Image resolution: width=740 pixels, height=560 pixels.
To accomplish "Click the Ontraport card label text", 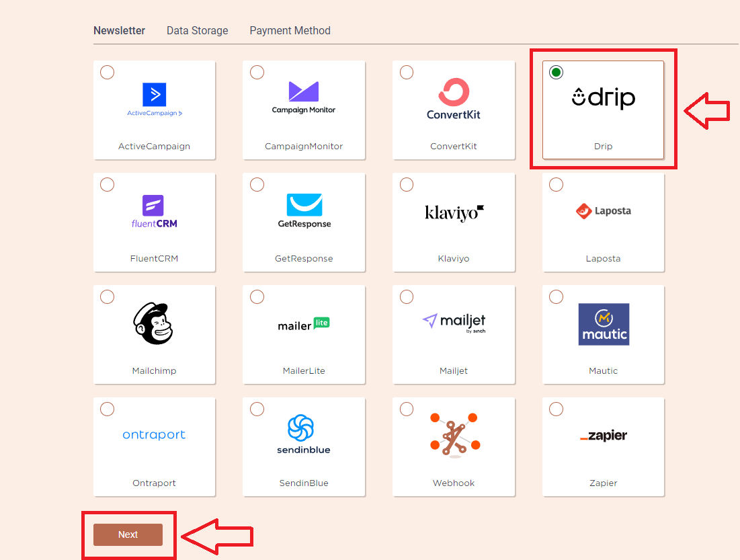I will (x=155, y=483).
